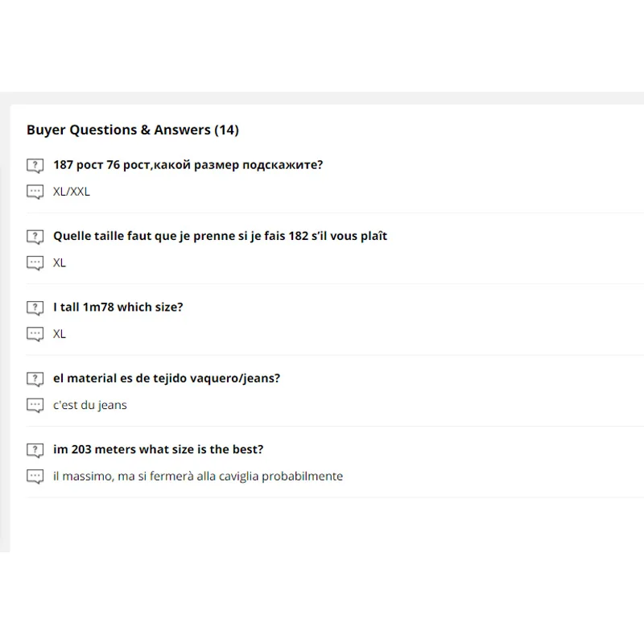Click the "XL/XXL" answer text
This screenshot has width=644, height=644.
(x=72, y=192)
